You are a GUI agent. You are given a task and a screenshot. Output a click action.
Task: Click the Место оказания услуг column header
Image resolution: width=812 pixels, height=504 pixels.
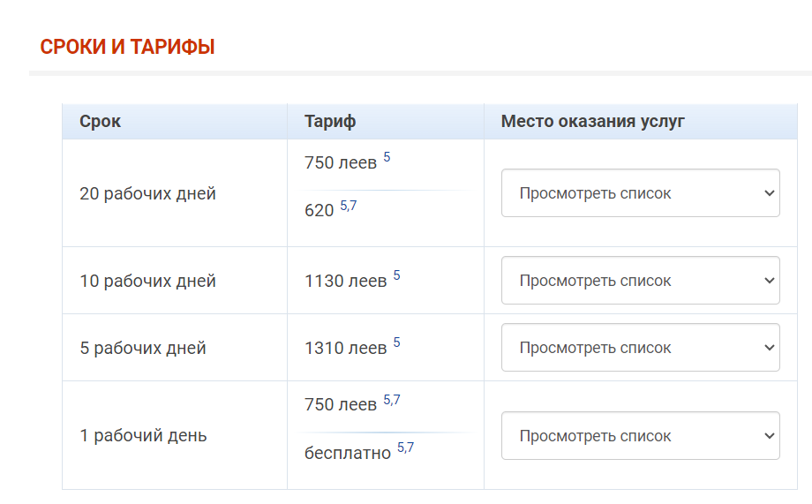tap(592, 121)
